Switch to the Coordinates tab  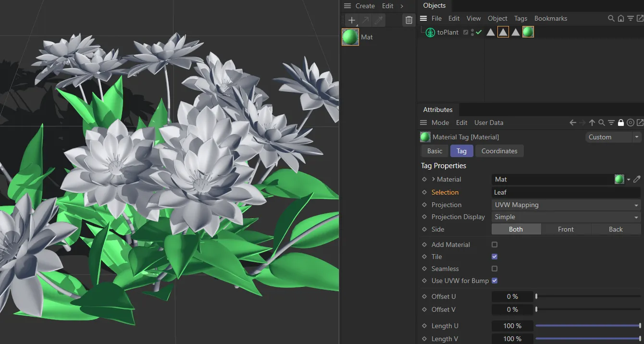499,151
